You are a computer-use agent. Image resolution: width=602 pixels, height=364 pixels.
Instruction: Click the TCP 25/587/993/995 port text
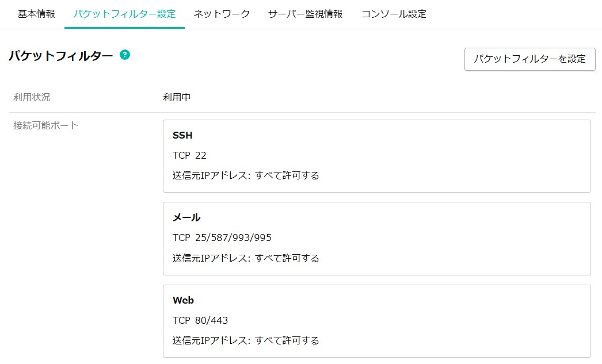pos(222,237)
